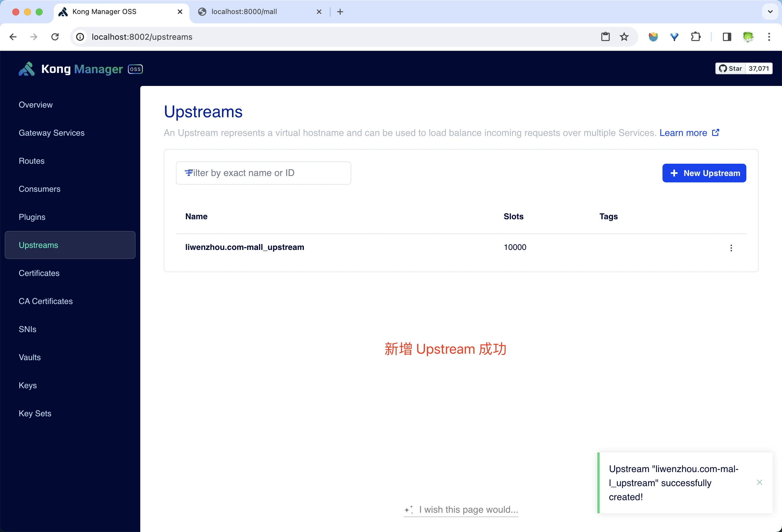Viewport: 782px width, 532px height.
Task: Dismiss the upstream created notification
Action: point(760,482)
